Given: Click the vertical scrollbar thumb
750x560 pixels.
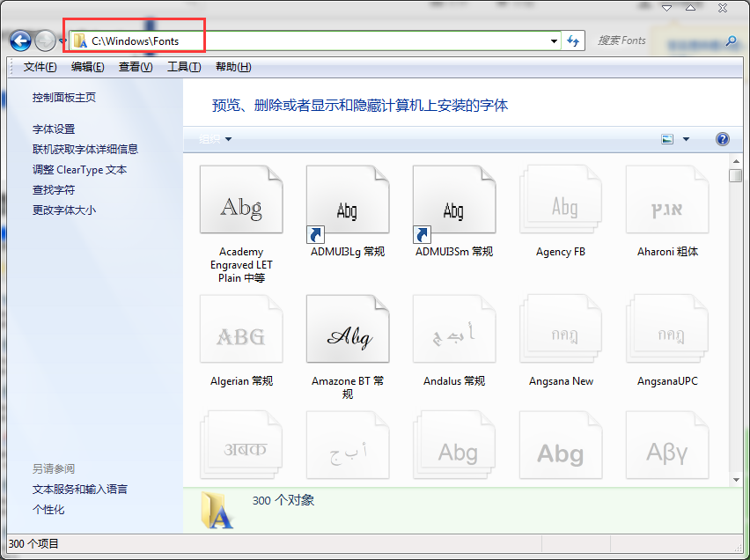Looking at the screenshot, I should pyautogui.click(x=736, y=175).
